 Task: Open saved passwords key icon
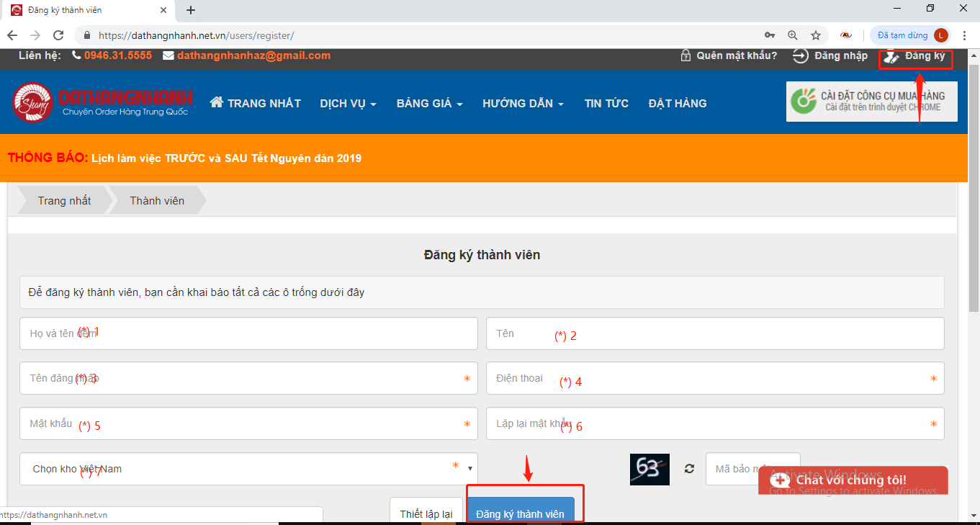(770, 35)
